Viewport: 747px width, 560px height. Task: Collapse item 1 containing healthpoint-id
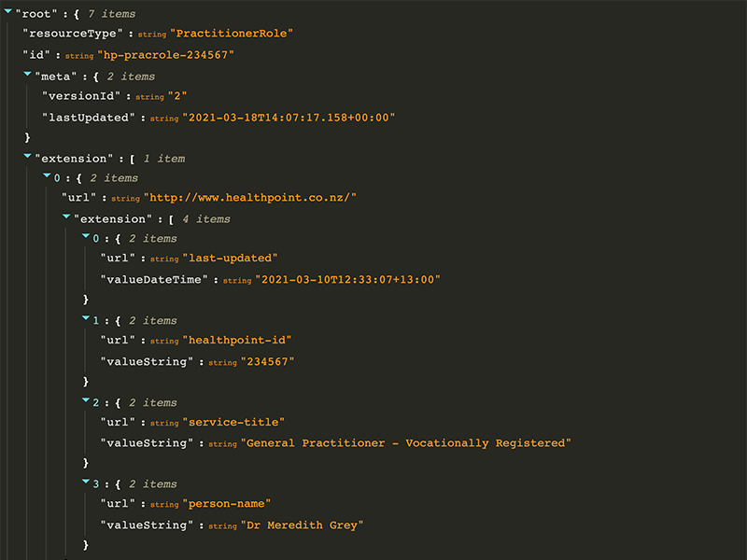point(86,317)
